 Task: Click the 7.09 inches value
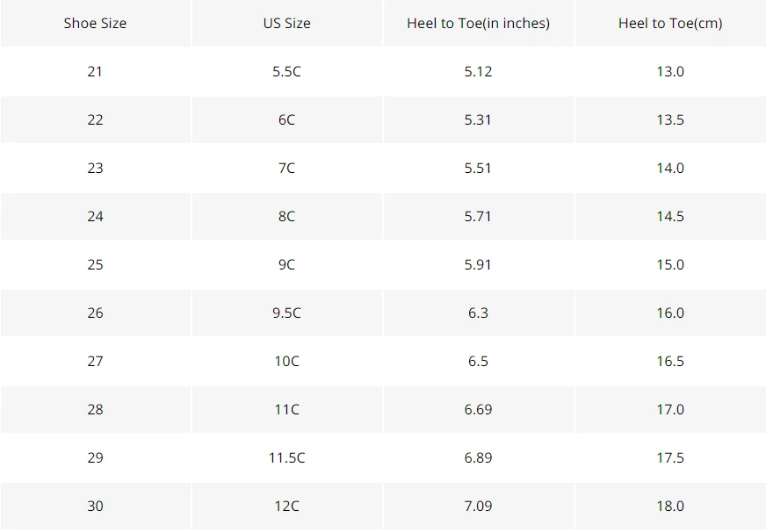[x=478, y=507]
